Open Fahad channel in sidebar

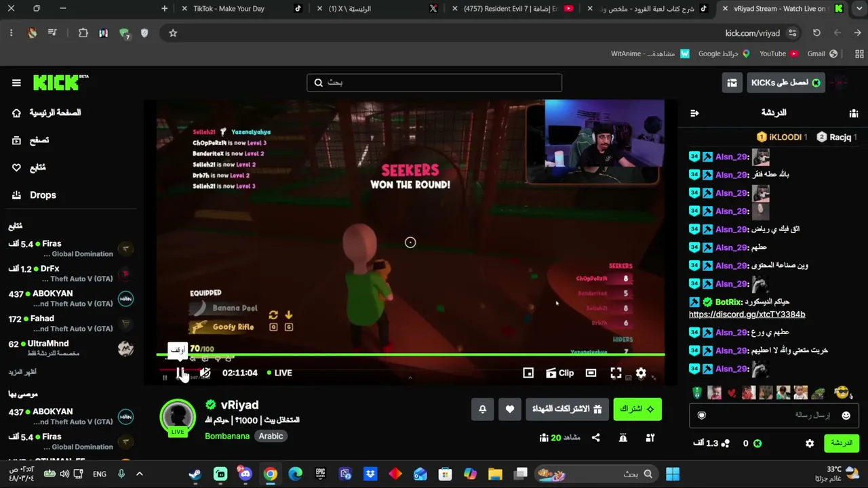point(71,323)
